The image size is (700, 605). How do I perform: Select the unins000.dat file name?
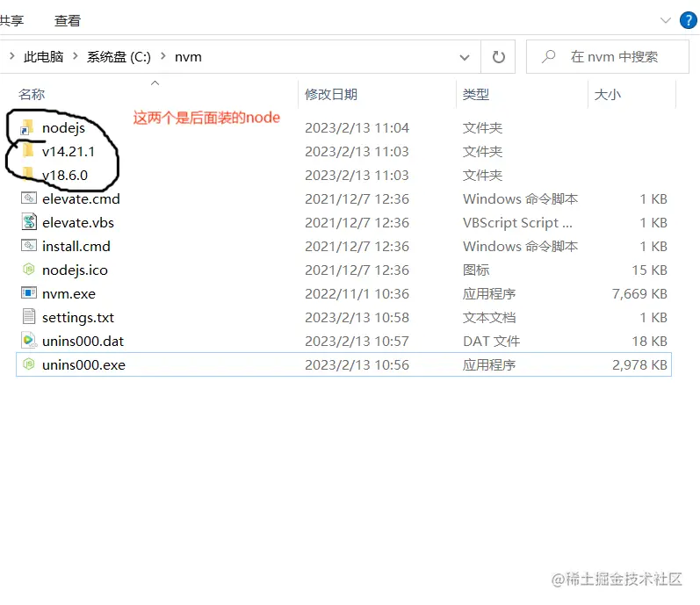(x=83, y=342)
